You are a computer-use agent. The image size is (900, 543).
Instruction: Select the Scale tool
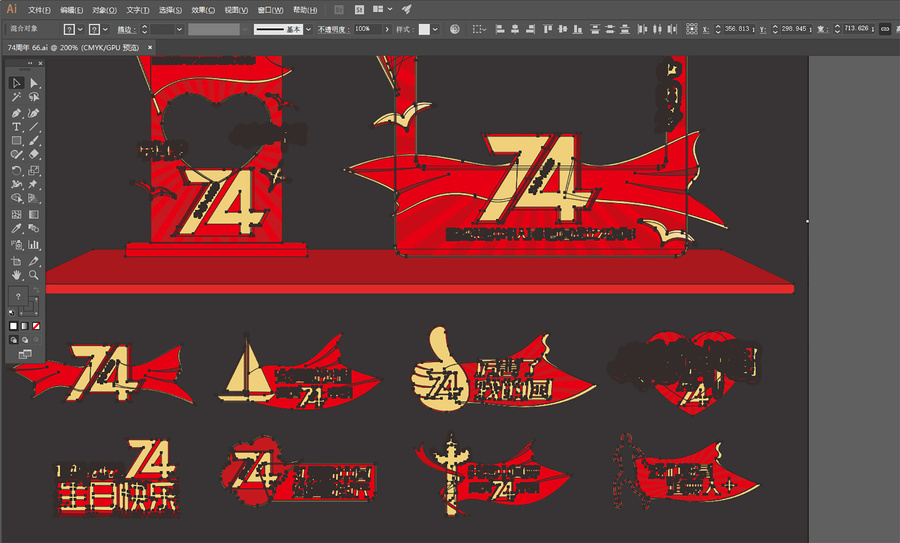tap(34, 170)
